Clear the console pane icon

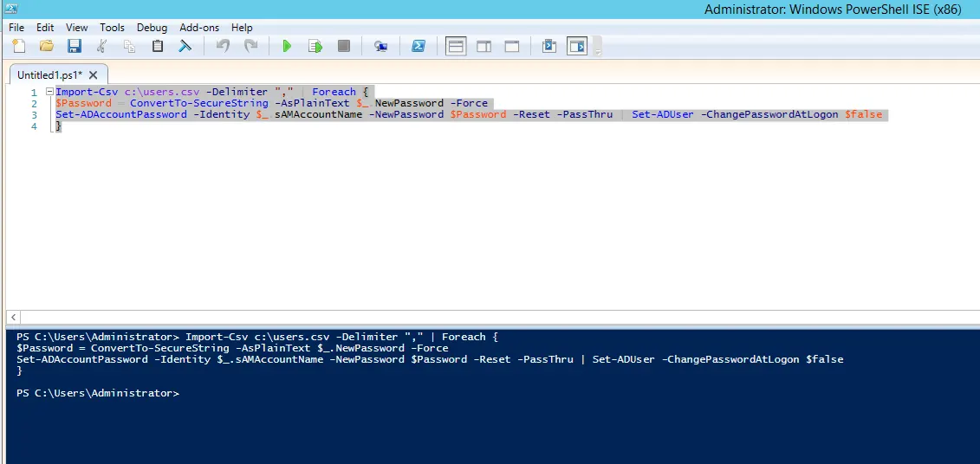point(185,46)
